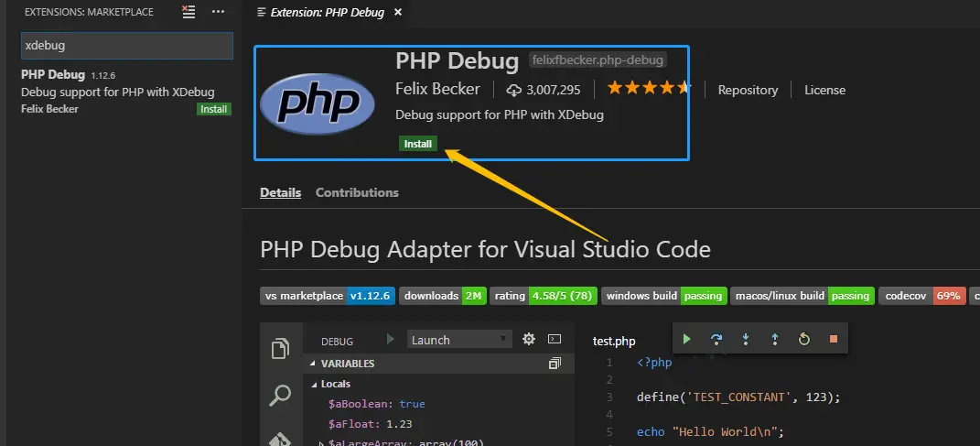
Task: Click rating 4.58/5 badge
Action: (544, 296)
